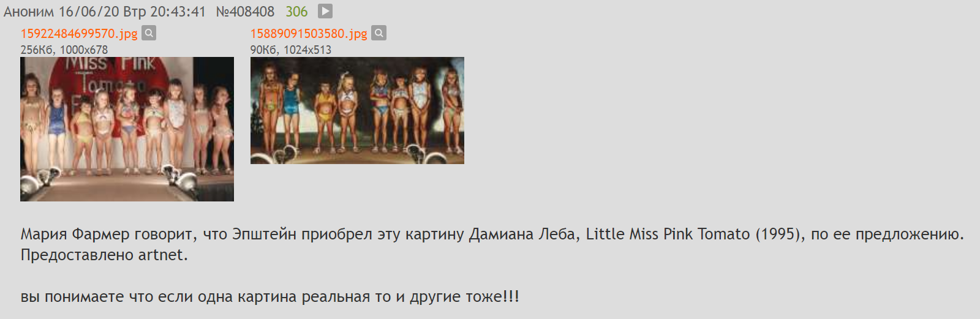Open the file link 15889091503580.jpg
The image size is (980, 319).
point(309,34)
